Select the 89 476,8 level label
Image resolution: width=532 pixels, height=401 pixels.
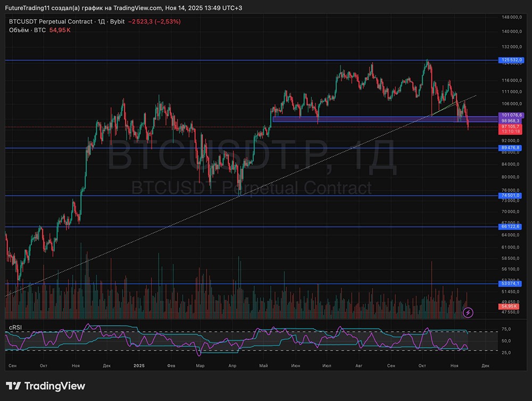click(510, 148)
